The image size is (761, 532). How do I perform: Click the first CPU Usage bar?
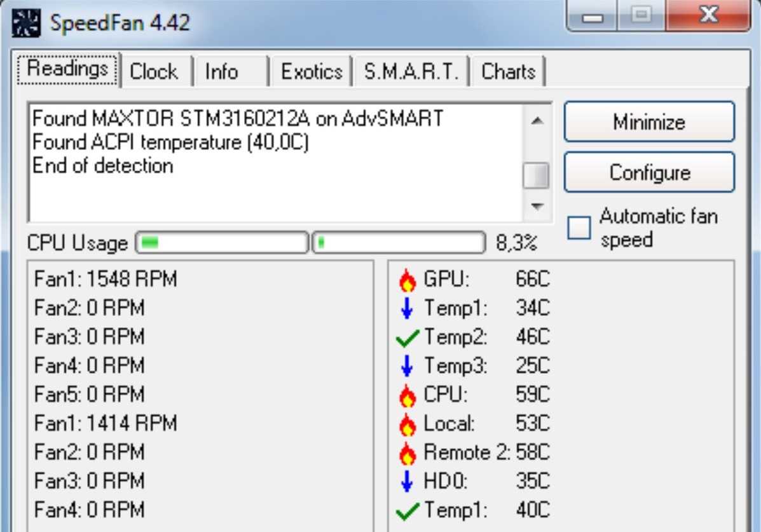click(221, 243)
